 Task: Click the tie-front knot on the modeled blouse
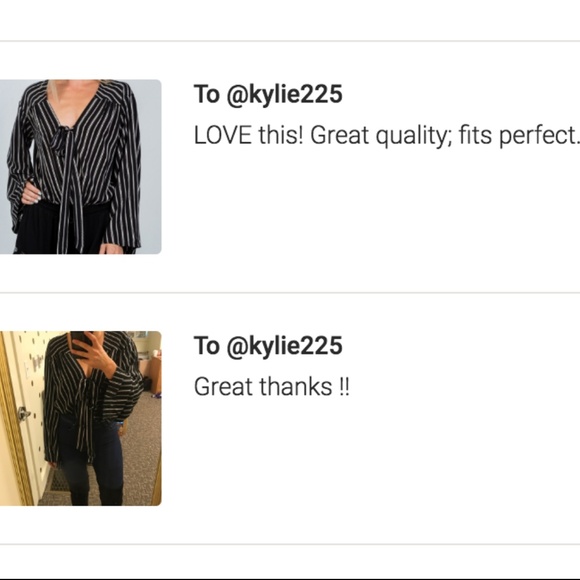pos(64,135)
